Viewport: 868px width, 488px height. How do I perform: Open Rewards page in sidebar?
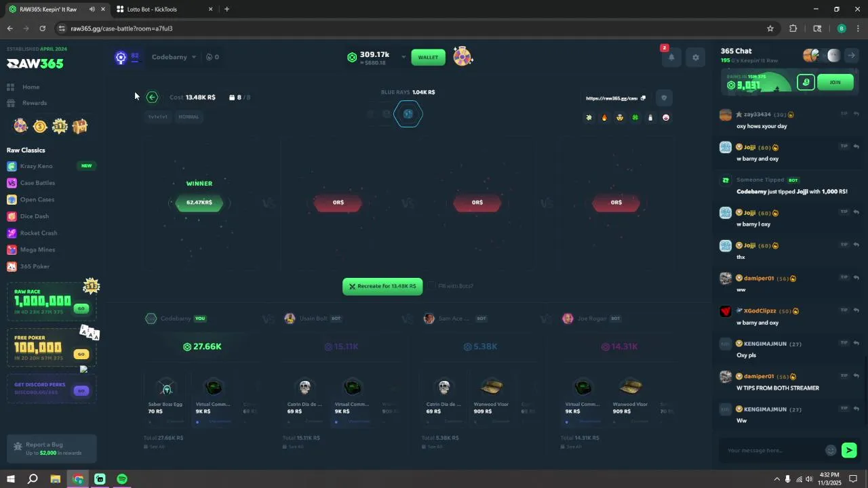point(34,103)
